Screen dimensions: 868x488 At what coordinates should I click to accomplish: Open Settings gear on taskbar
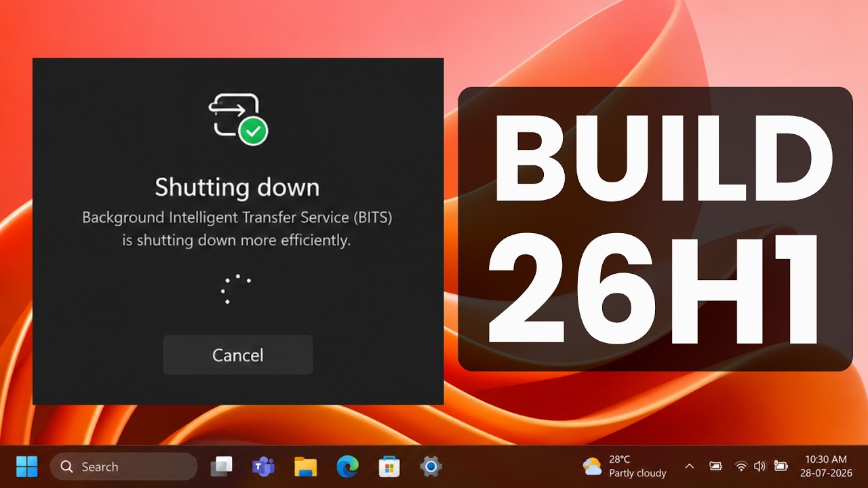coord(431,466)
